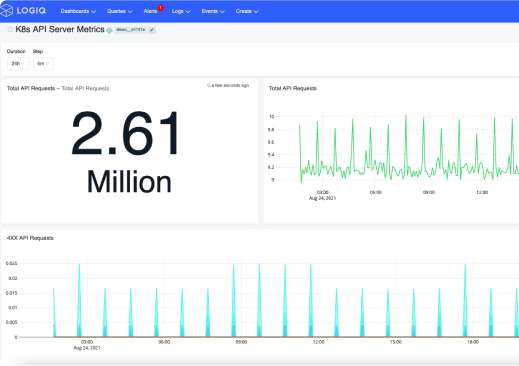Click the 4XX API Requests chart title

[x=30, y=238]
